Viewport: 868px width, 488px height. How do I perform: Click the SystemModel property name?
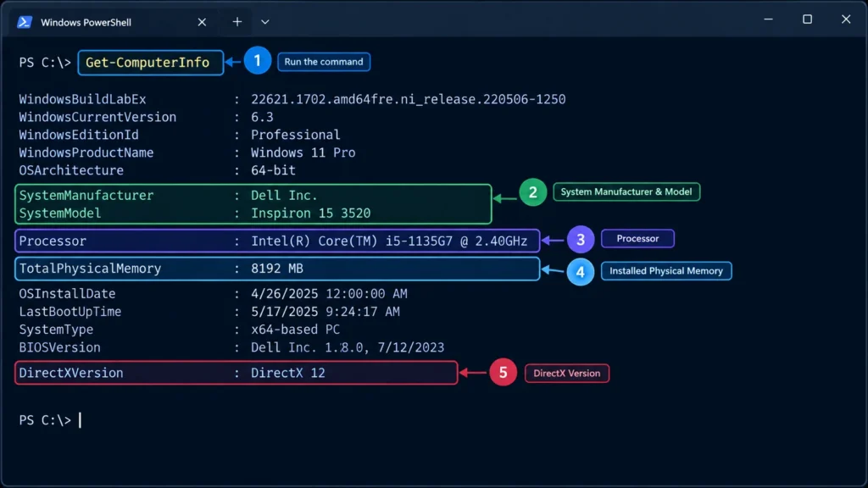coord(60,213)
